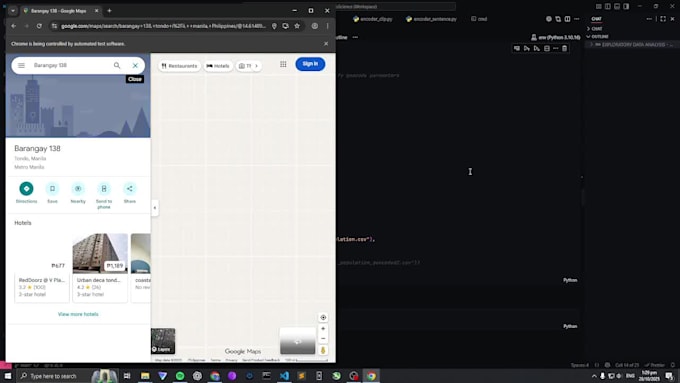Open the RedDoorz @ V Pla... hotel card

coord(42,268)
